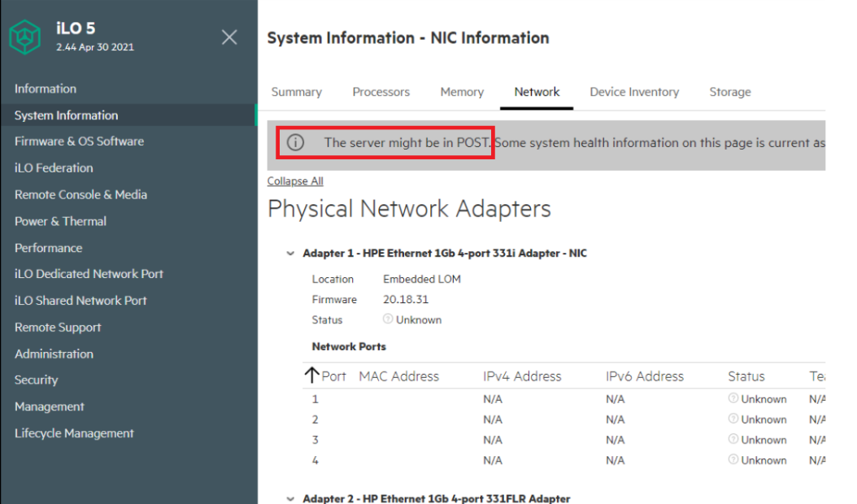
Task: Click port 4 status unknown icon
Action: coord(733,459)
